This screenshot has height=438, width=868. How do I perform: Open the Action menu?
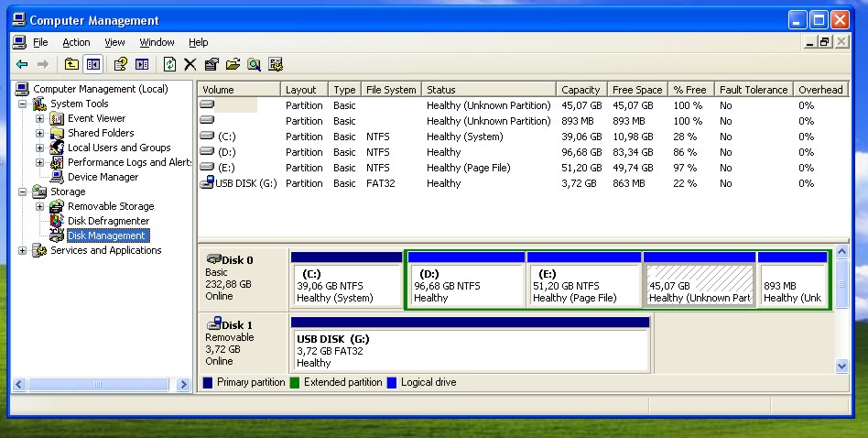click(x=76, y=43)
